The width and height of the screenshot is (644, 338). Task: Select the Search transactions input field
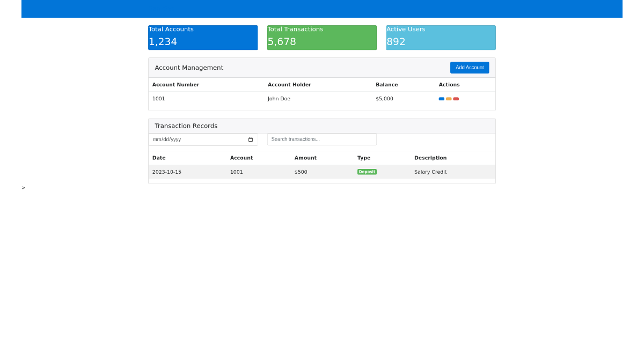[321, 139]
